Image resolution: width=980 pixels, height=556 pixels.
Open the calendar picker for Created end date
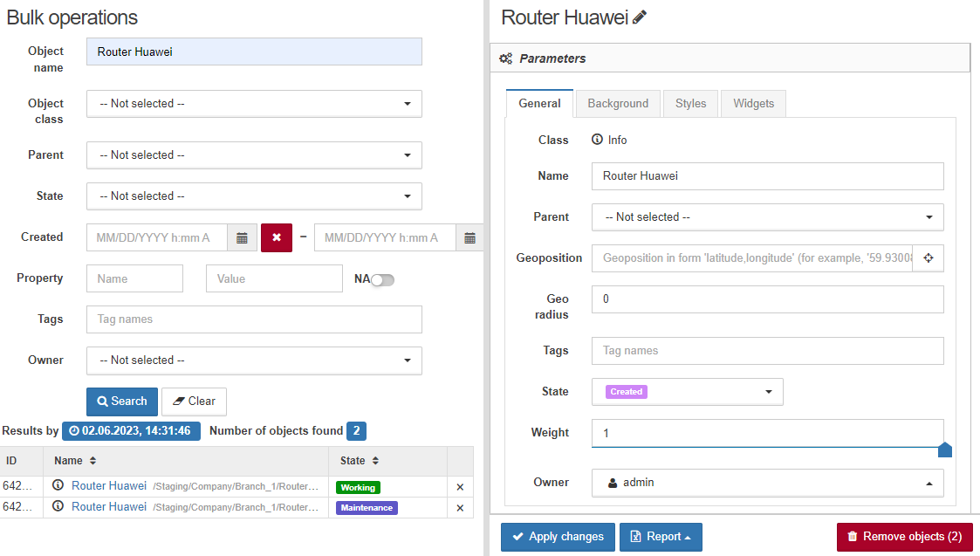(x=470, y=237)
